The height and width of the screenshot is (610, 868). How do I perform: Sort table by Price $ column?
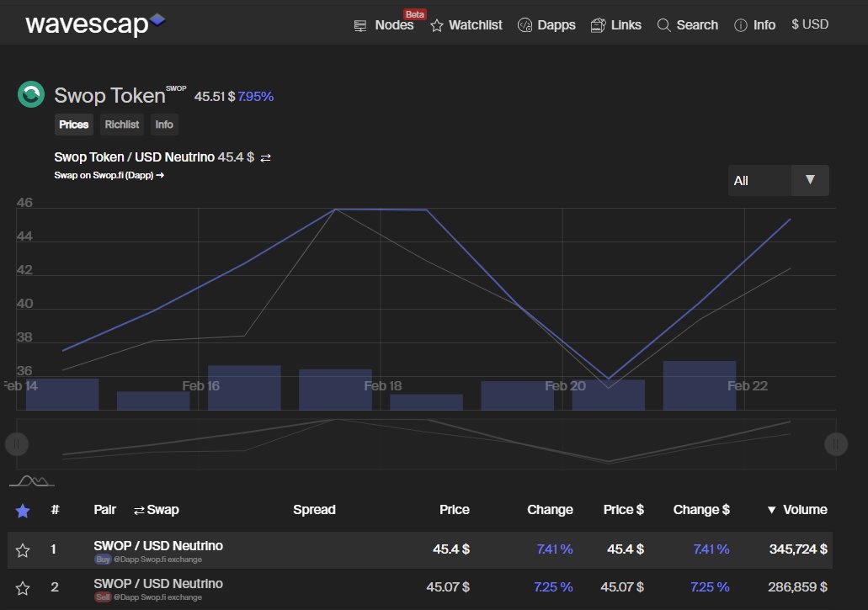[623, 509]
